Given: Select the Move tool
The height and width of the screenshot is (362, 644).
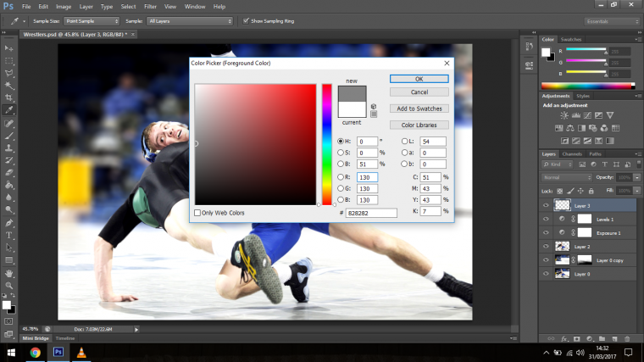Looking at the screenshot, I should click(x=8, y=48).
